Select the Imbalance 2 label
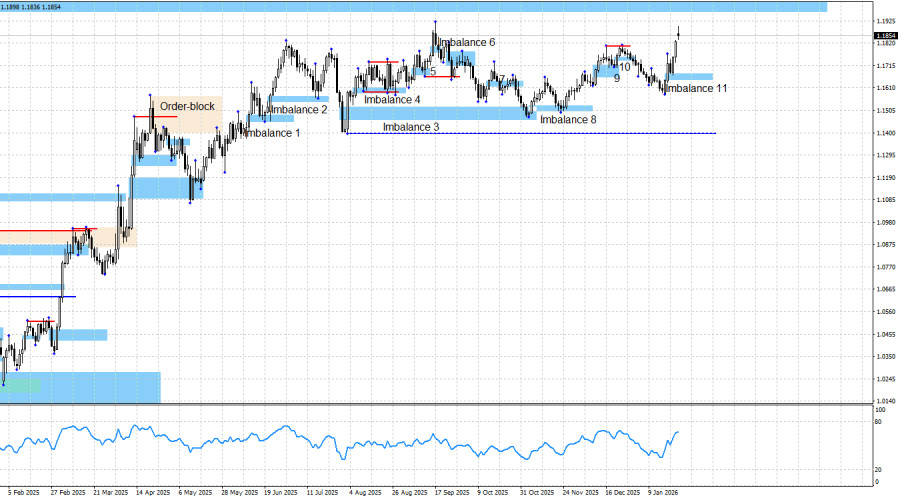The height and width of the screenshot is (500, 900). tap(298, 110)
